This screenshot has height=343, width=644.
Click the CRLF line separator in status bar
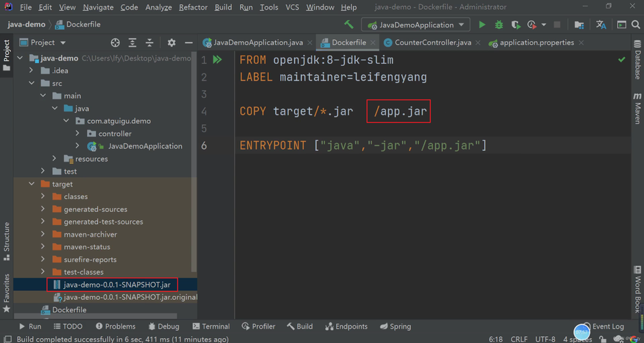(519, 339)
